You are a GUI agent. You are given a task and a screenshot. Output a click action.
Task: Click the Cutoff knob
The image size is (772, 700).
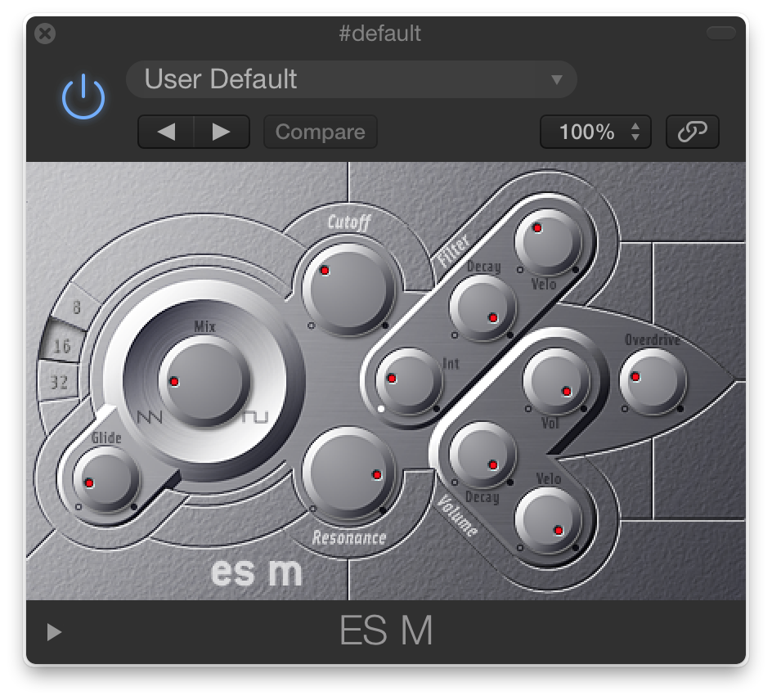click(348, 289)
